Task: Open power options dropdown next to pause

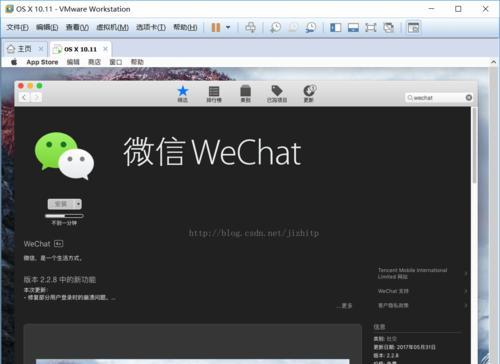Action: point(228,27)
